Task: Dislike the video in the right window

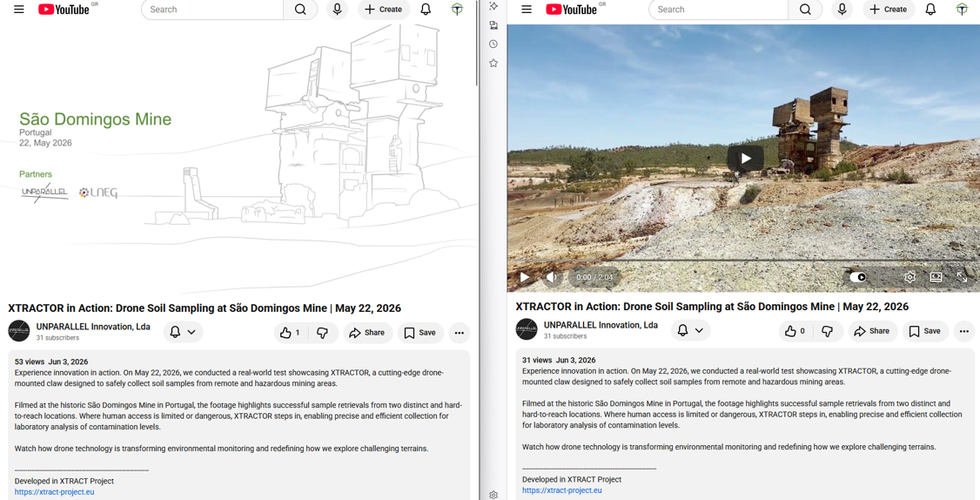Action: click(828, 331)
